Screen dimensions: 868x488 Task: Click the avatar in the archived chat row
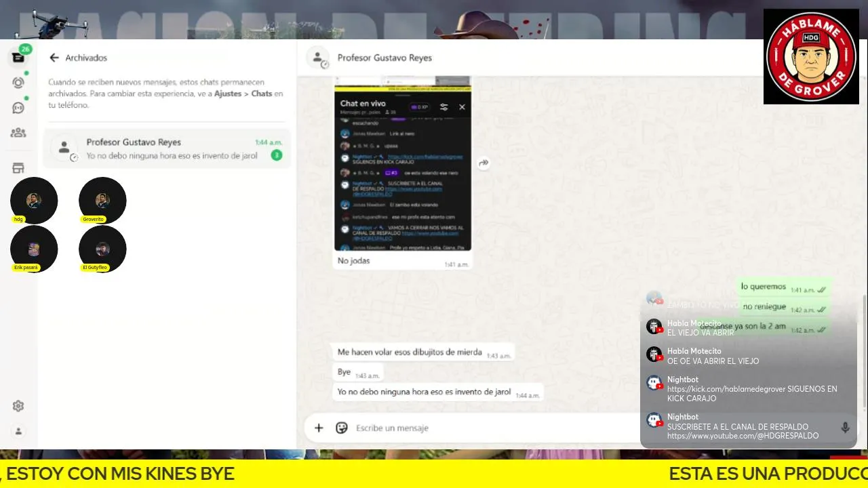pyautogui.click(x=64, y=148)
